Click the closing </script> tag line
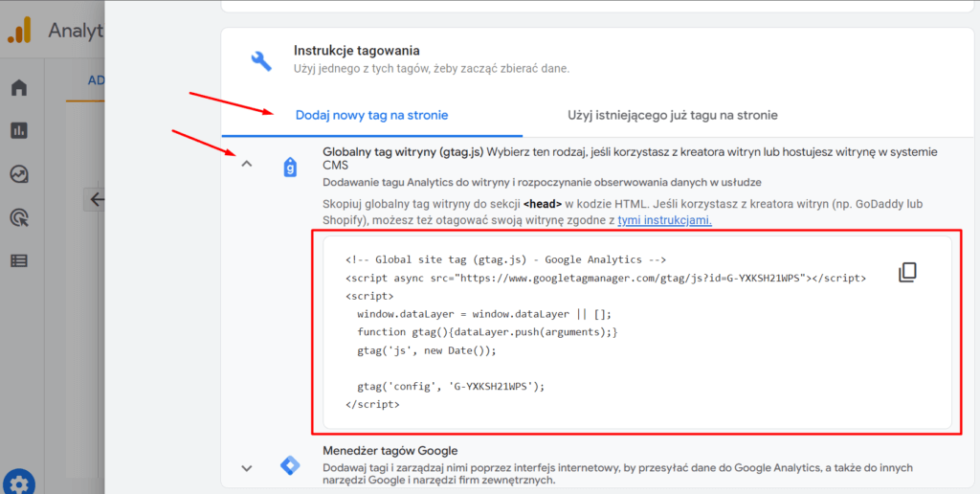 click(372, 405)
